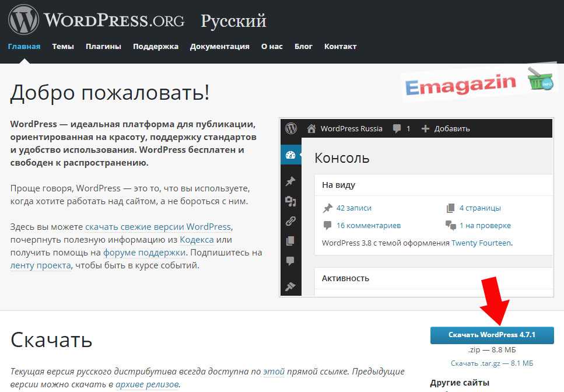Click the WORDPRESS.ORG site title text

click(x=114, y=20)
